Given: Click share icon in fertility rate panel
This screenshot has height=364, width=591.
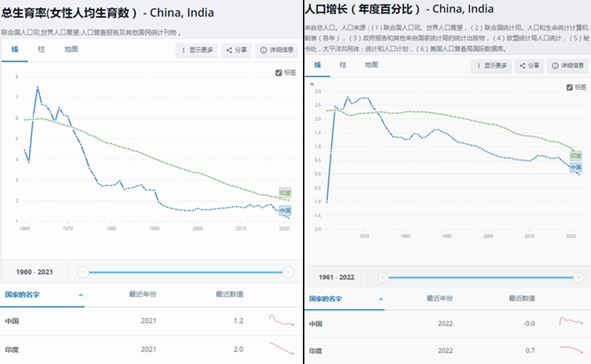Looking at the screenshot, I should click(x=238, y=50).
